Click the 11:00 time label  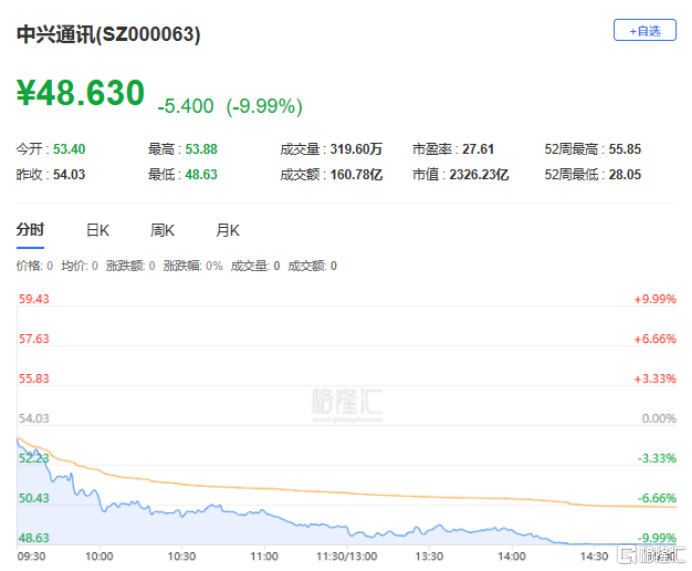point(264,556)
